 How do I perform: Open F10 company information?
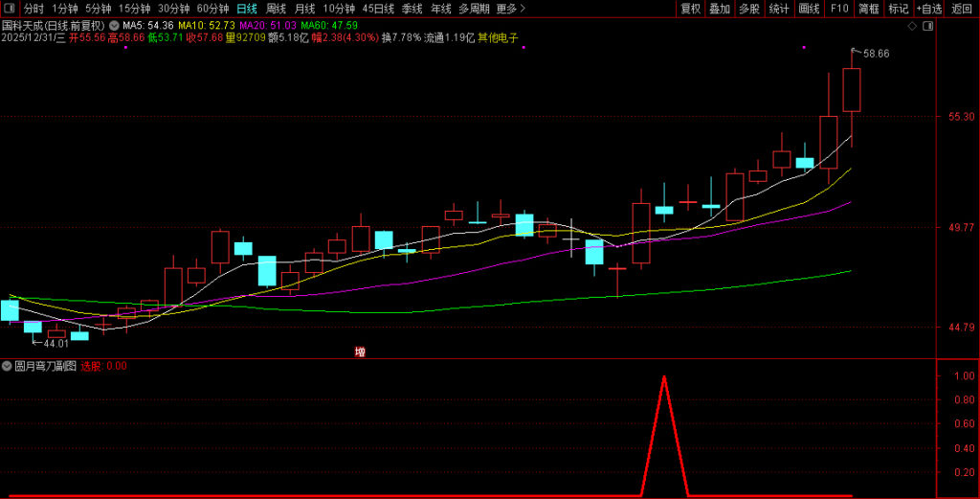click(x=838, y=9)
